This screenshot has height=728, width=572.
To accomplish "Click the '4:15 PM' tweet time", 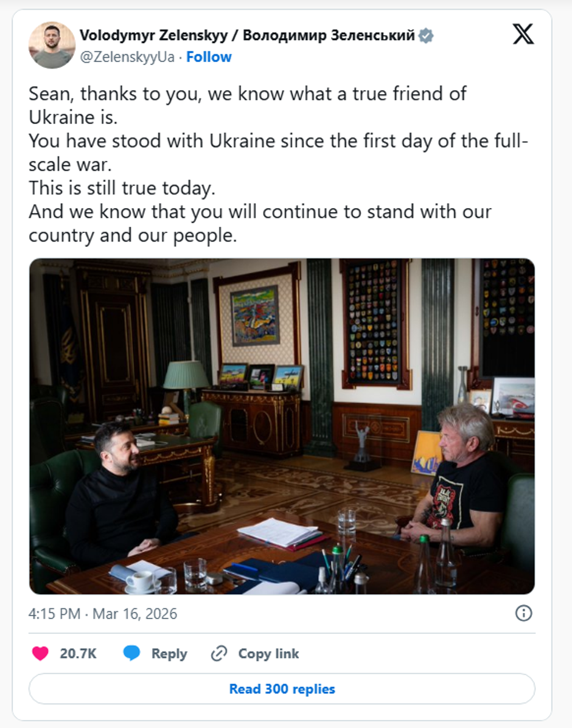I will (55, 614).
